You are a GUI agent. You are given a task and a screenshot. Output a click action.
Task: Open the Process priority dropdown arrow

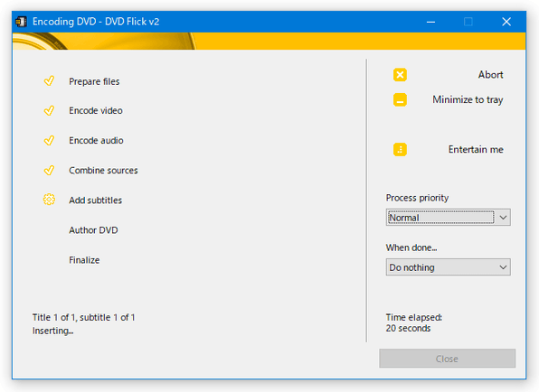(503, 218)
